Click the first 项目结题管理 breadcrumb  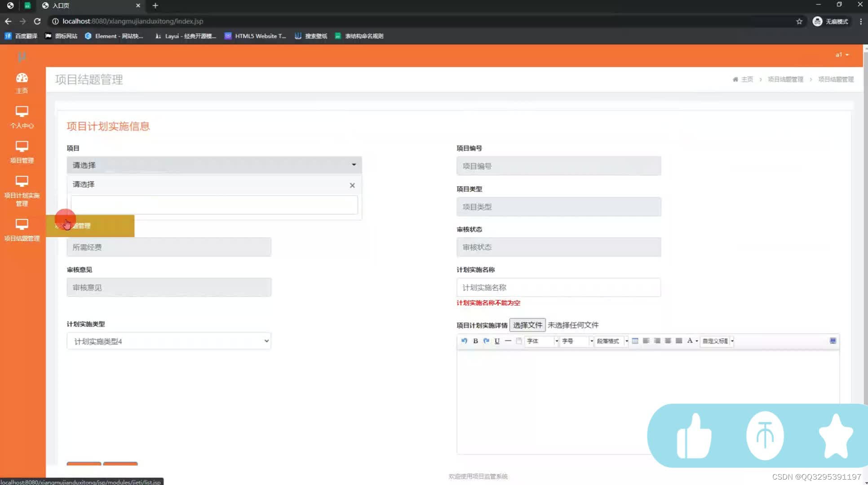click(x=785, y=79)
